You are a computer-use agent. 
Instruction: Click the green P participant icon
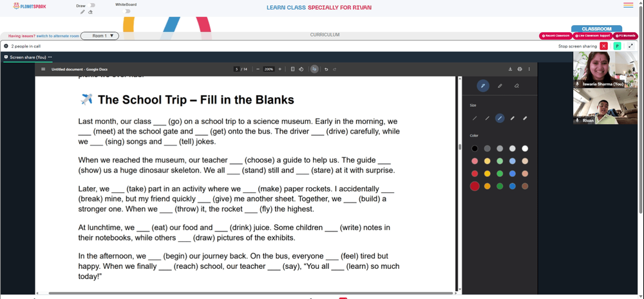(617, 46)
